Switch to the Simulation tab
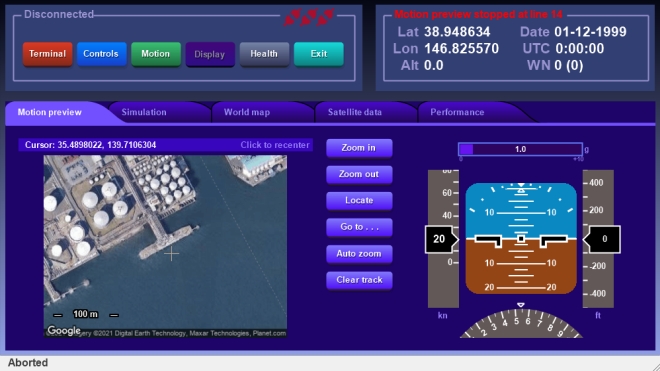Screen dimensions: 660x371 click(144, 112)
